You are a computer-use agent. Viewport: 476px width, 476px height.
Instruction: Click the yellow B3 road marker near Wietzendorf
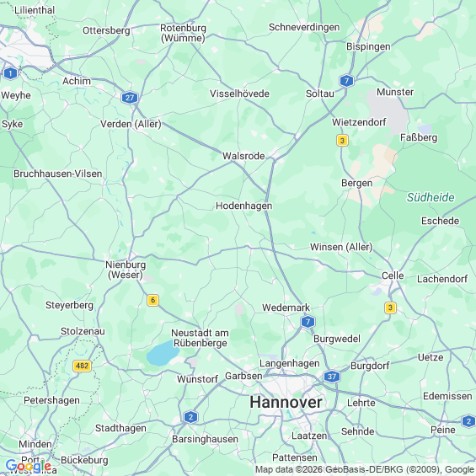(342, 141)
